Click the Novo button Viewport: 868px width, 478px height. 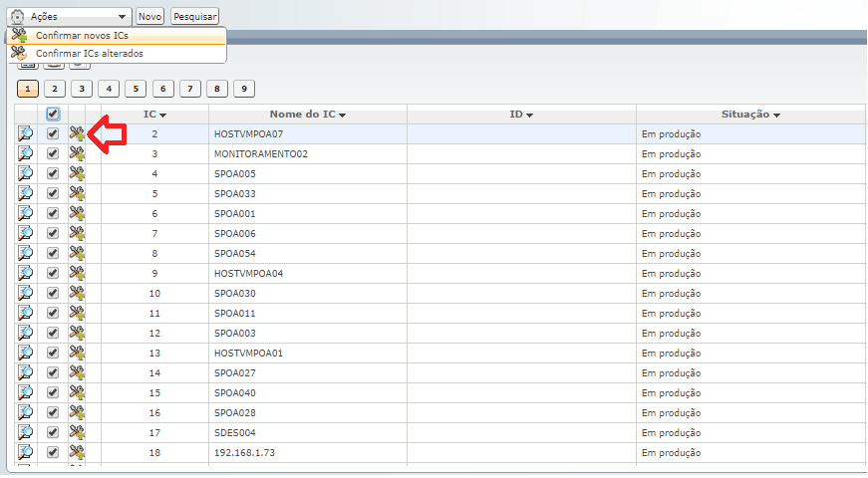pyautogui.click(x=149, y=17)
